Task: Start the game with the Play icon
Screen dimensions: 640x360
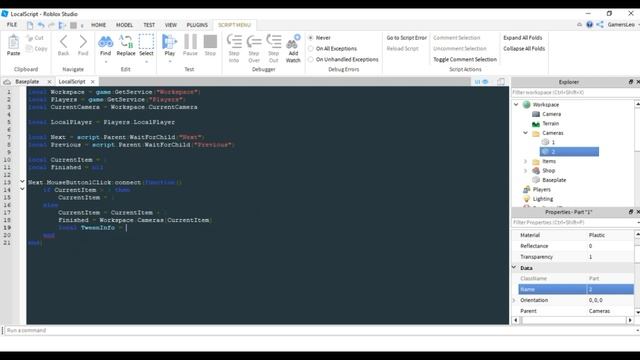Action: pos(169,42)
